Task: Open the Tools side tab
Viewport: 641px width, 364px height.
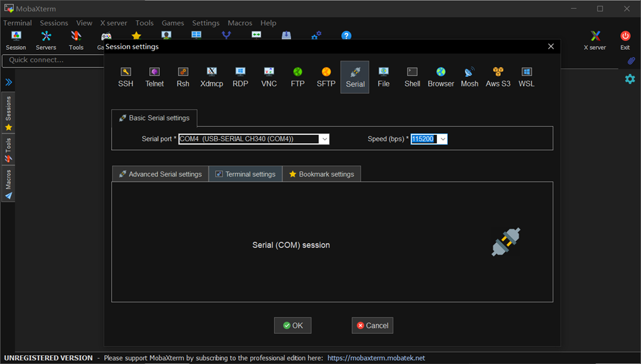Action: click(x=8, y=150)
